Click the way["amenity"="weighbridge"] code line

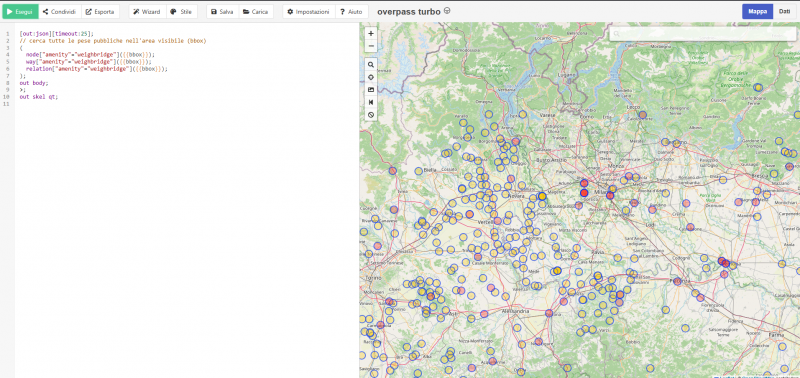coord(88,61)
